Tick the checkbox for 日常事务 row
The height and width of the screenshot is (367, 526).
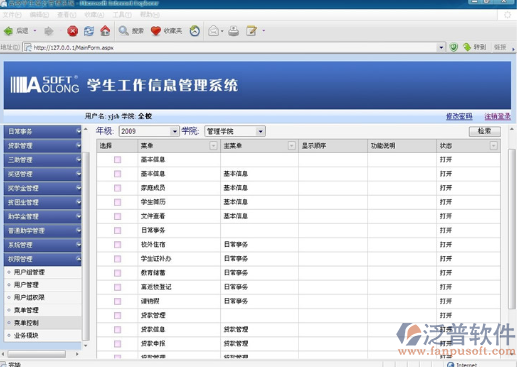tap(117, 230)
